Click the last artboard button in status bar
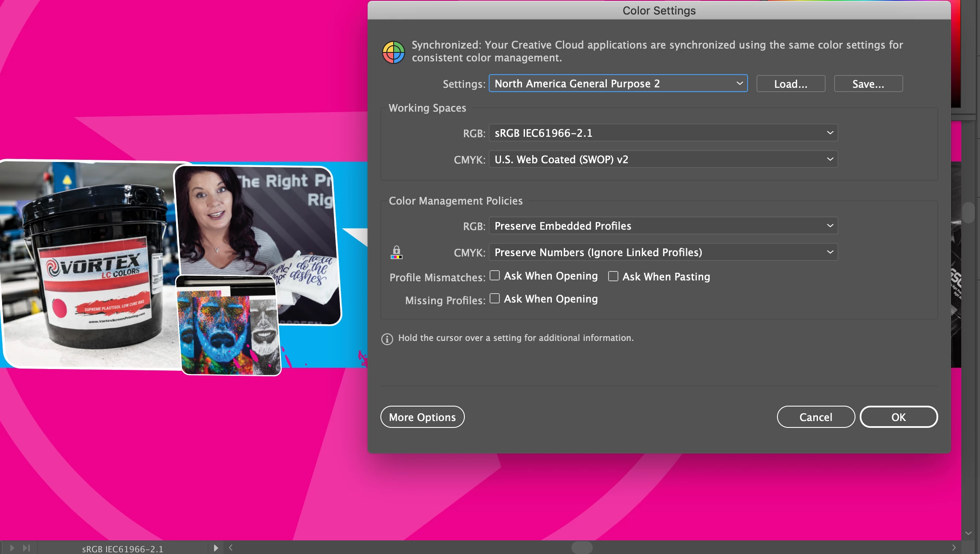980x554 pixels. [x=26, y=548]
